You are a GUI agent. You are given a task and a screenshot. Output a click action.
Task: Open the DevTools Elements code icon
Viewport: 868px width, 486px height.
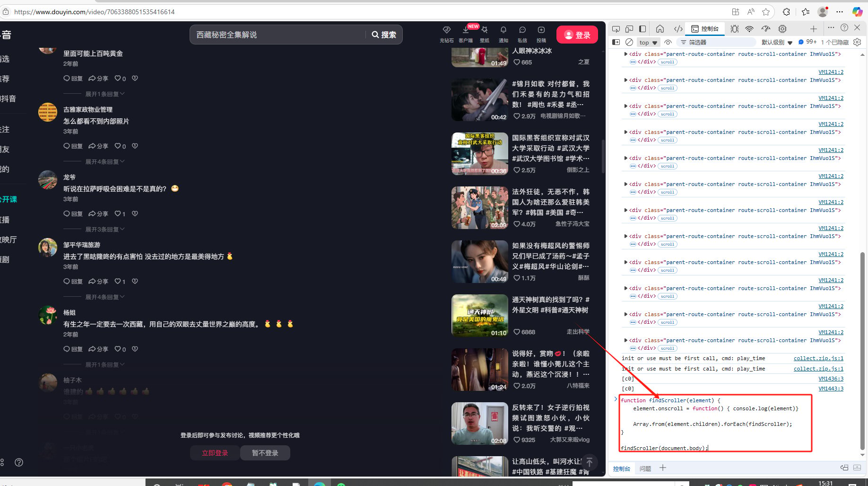(678, 29)
